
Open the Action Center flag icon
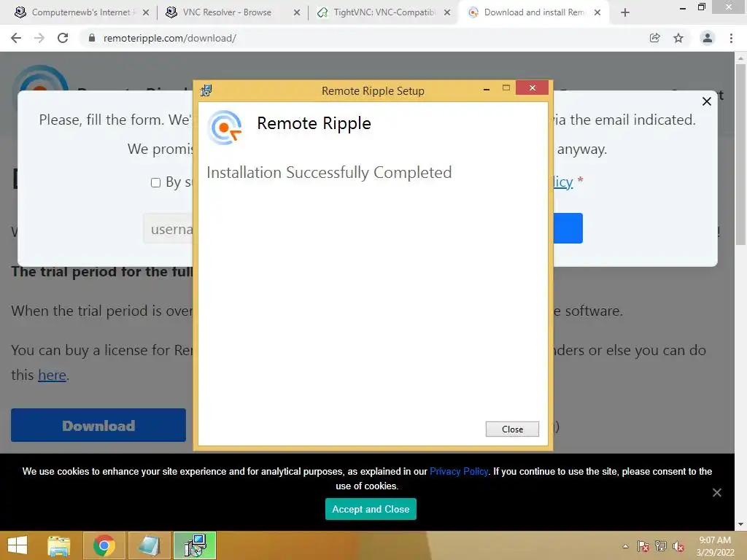click(643, 546)
